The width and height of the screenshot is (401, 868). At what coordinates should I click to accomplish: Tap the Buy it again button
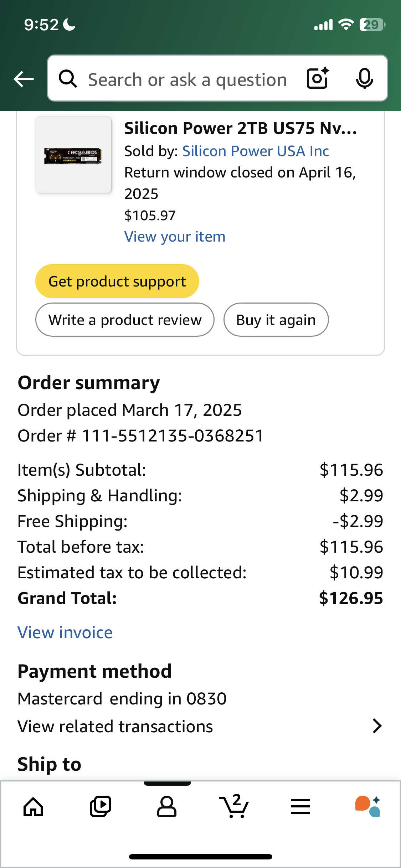(276, 320)
